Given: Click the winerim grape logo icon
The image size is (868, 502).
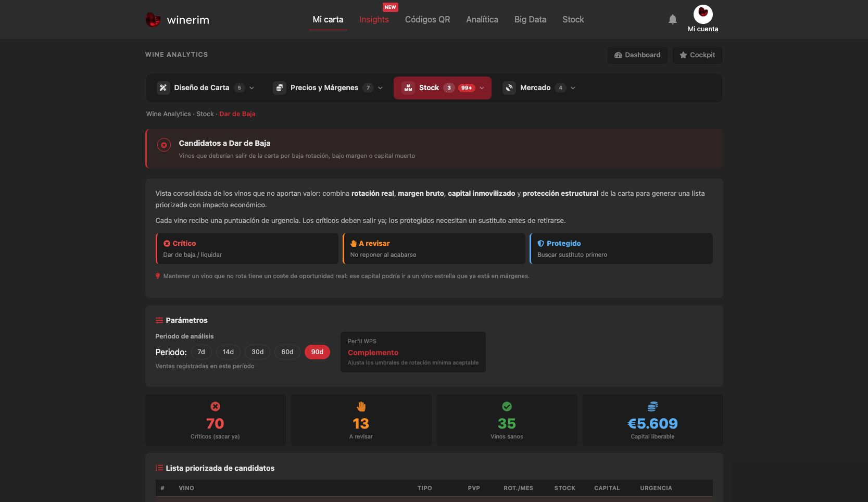Looking at the screenshot, I should click(153, 20).
